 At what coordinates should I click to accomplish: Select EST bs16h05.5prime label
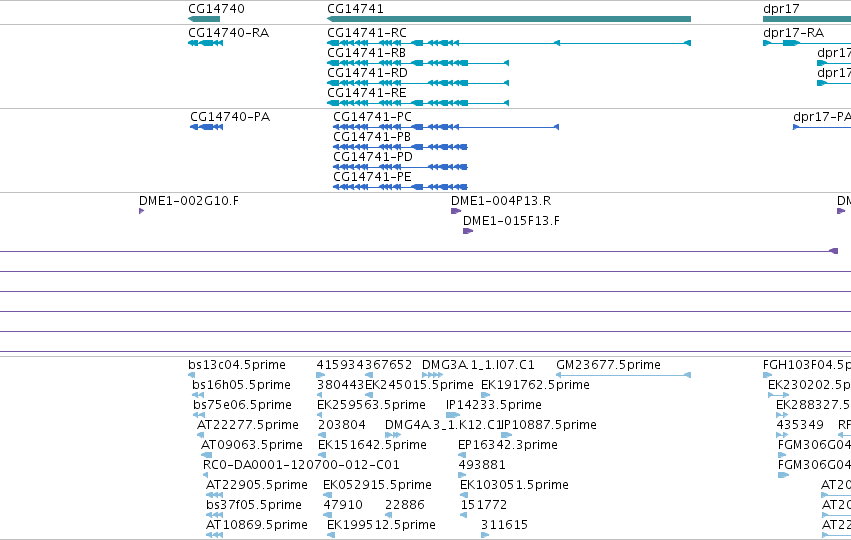[242, 385]
